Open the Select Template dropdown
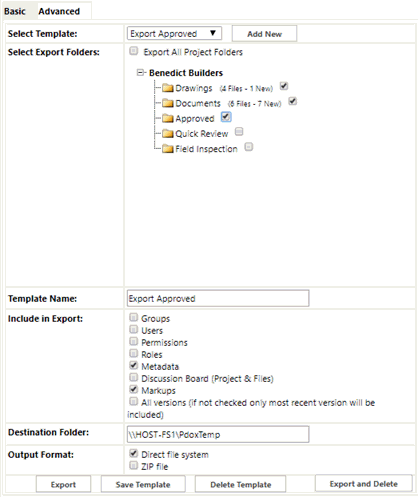The width and height of the screenshot is (418, 497). [x=174, y=33]
